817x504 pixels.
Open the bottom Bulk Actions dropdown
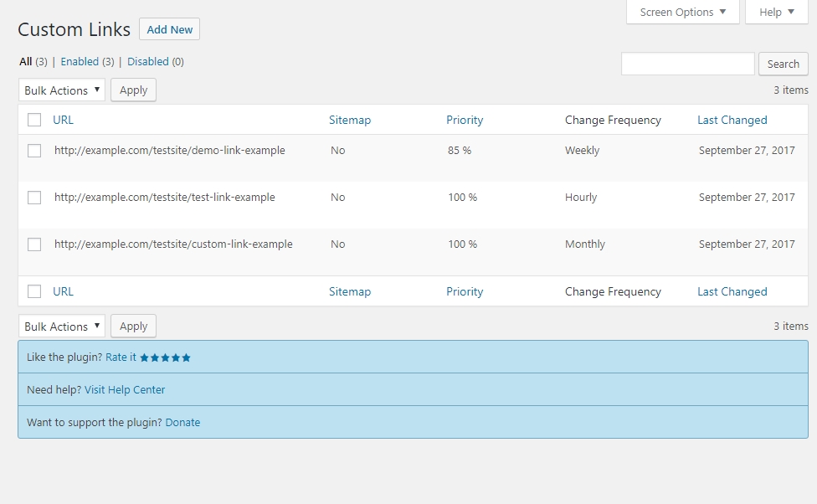click(x=61, y=327)
